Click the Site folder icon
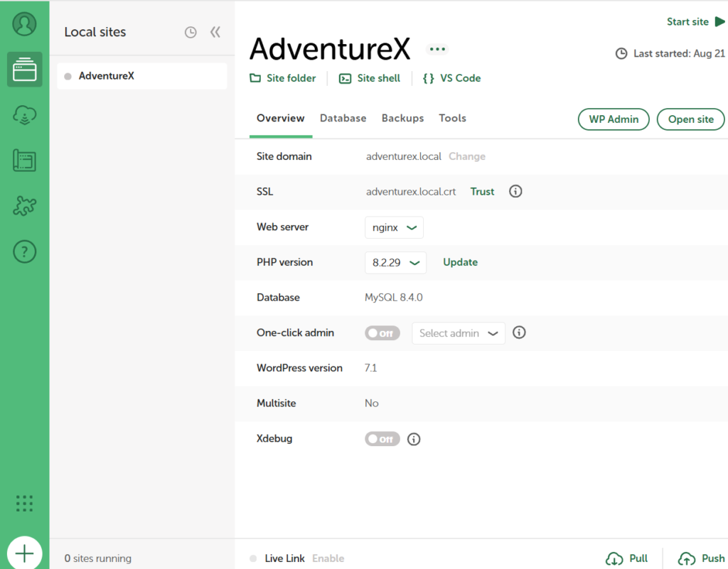 coord(255,78)
